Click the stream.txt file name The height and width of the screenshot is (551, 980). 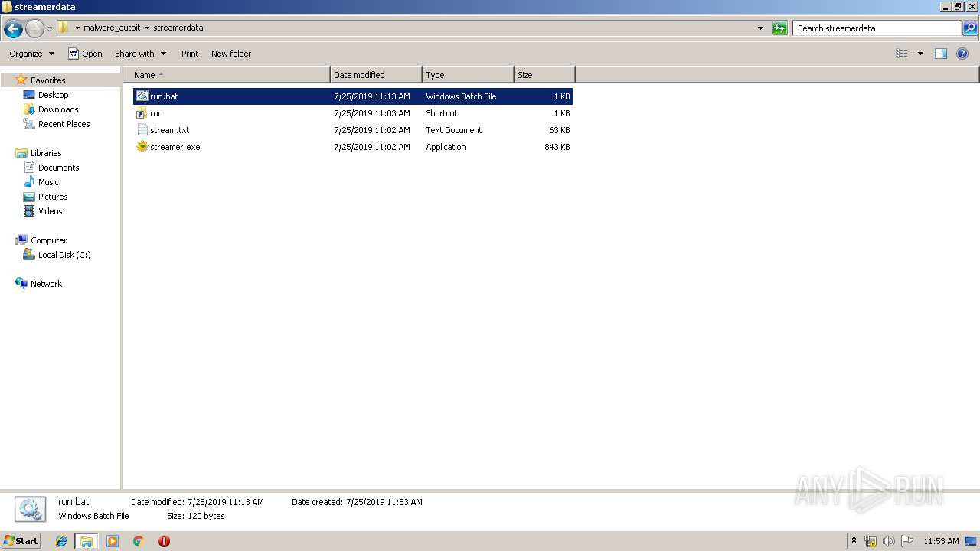pos(170,130)
